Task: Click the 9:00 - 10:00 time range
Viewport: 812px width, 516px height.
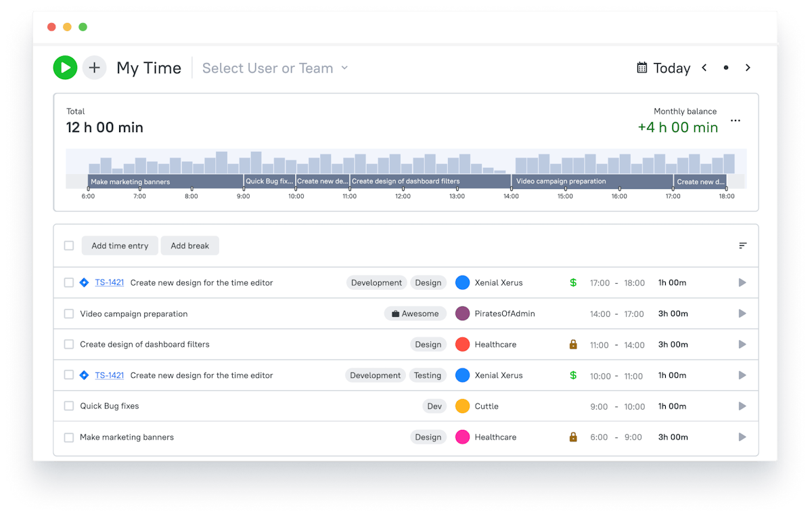Action: click(618, 407)
